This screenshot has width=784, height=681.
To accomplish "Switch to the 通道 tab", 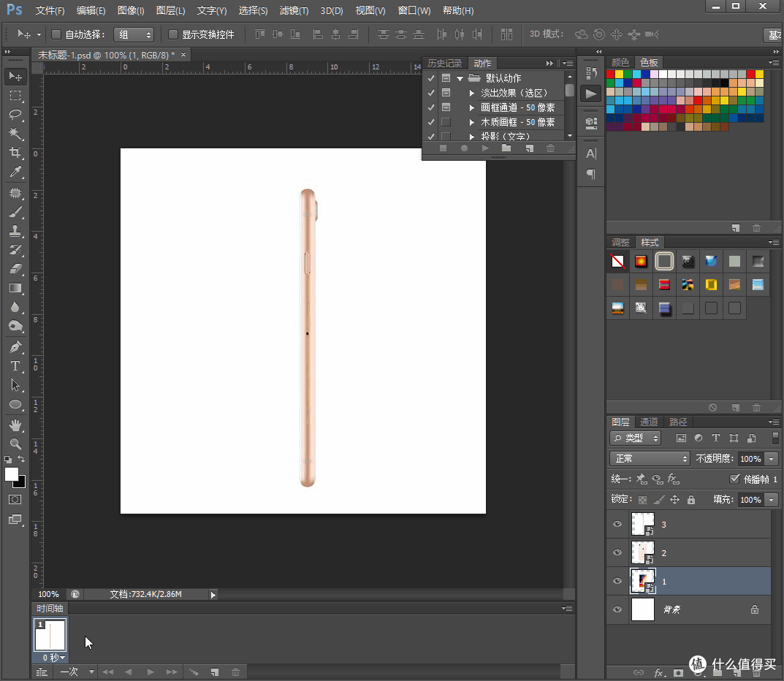I will tap(649, 422).
